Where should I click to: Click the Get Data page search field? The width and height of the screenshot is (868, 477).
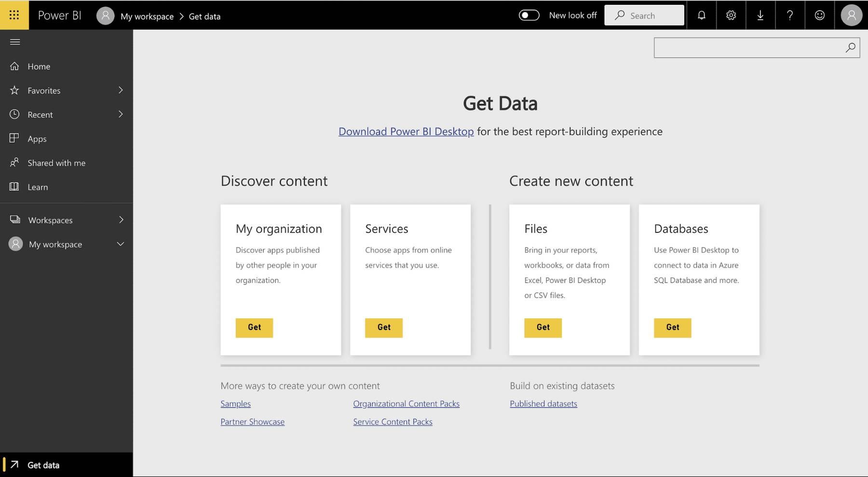tap(747, 48)
